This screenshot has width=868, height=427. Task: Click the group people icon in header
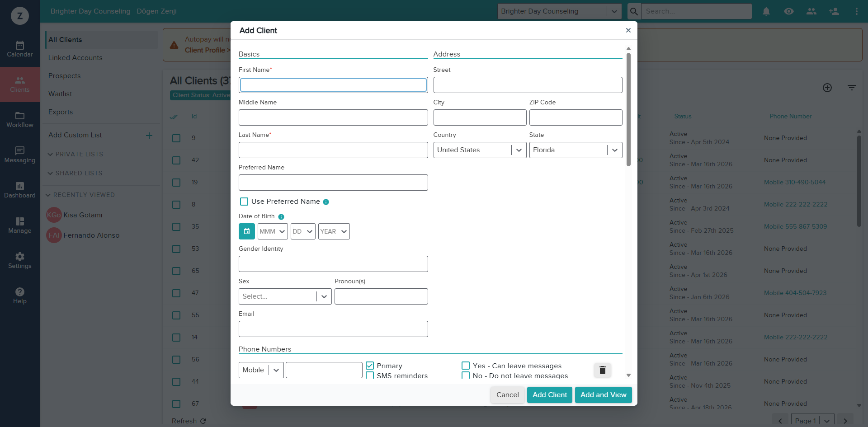click(811, 11)
